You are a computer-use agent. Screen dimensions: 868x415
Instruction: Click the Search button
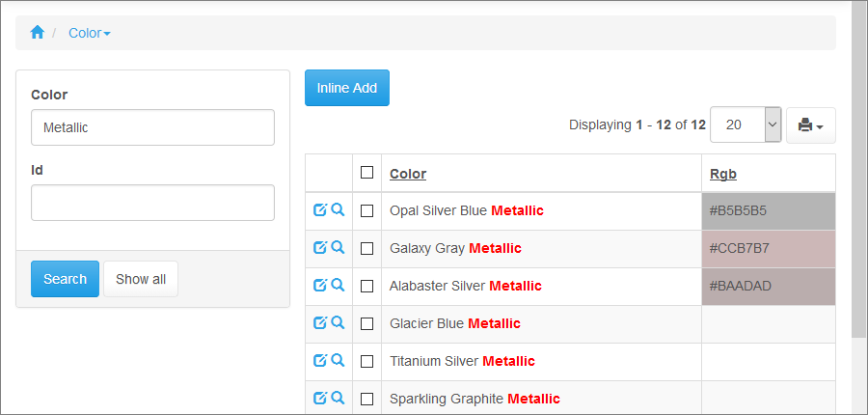coord(65,279)
